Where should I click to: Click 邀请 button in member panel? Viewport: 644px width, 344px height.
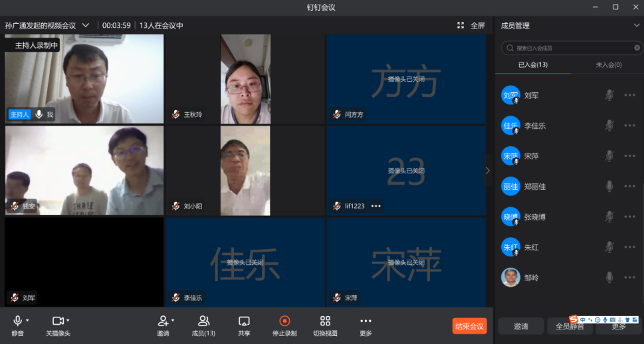(x=521, y=326)
